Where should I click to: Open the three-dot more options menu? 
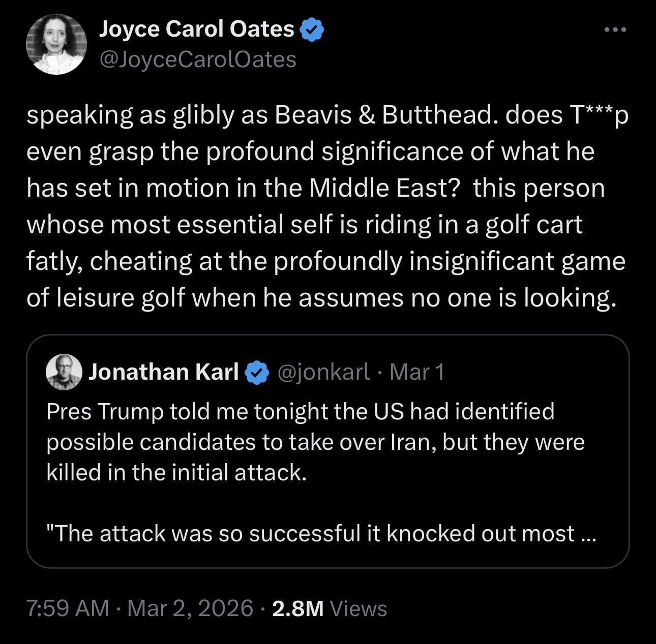615,30
